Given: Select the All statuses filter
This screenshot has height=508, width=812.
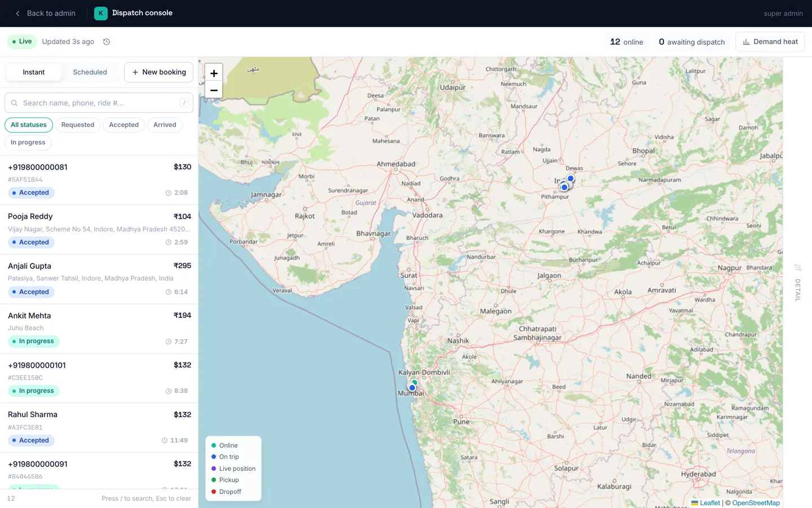Looking at the screenshot, I should point(29,125).
